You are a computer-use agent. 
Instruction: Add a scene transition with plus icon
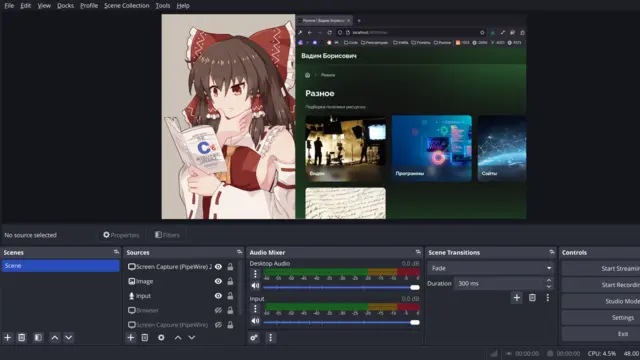[x=517, y=298]
